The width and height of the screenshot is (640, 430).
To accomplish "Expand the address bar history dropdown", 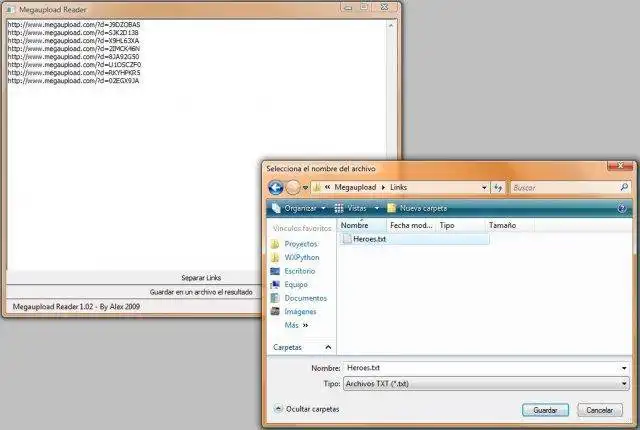I will pos(484,188).
